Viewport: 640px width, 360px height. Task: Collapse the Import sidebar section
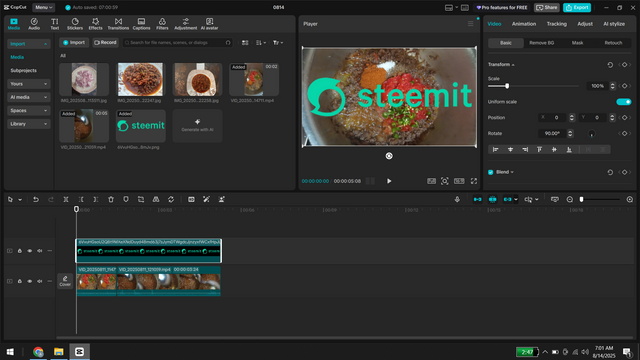click(x=29, y=44)
